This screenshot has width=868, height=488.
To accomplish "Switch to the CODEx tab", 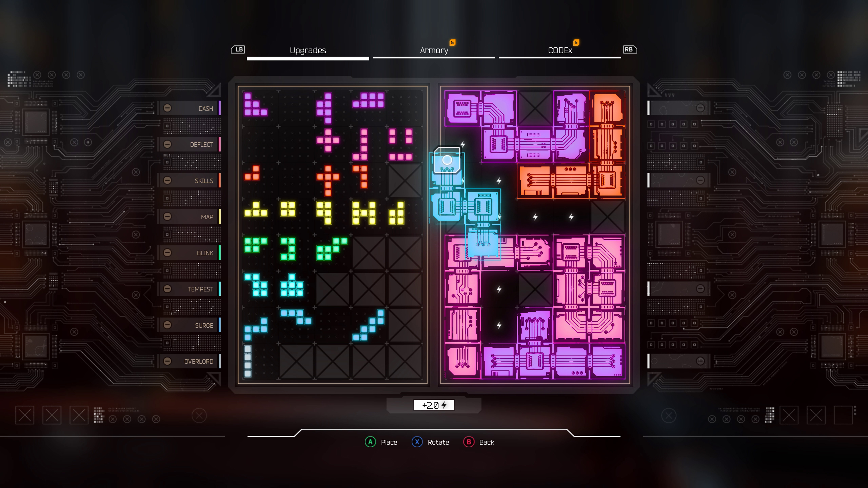I will click(559, 50).
